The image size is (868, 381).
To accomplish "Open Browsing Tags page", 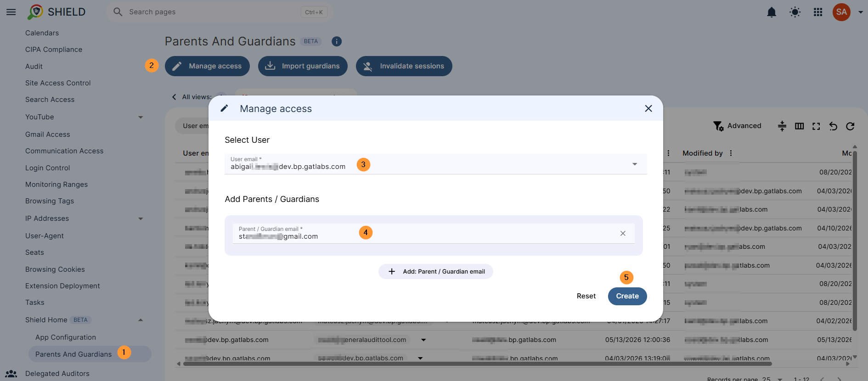I will point(50,201).
